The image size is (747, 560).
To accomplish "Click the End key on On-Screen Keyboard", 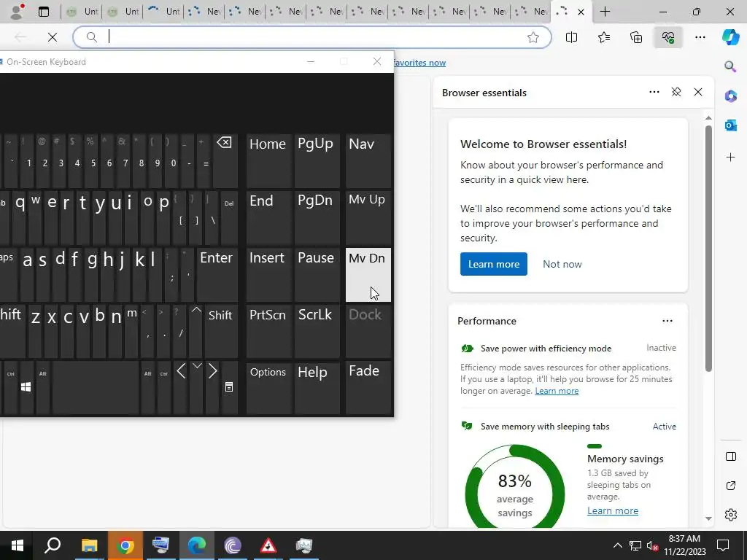I will point(268,218).
